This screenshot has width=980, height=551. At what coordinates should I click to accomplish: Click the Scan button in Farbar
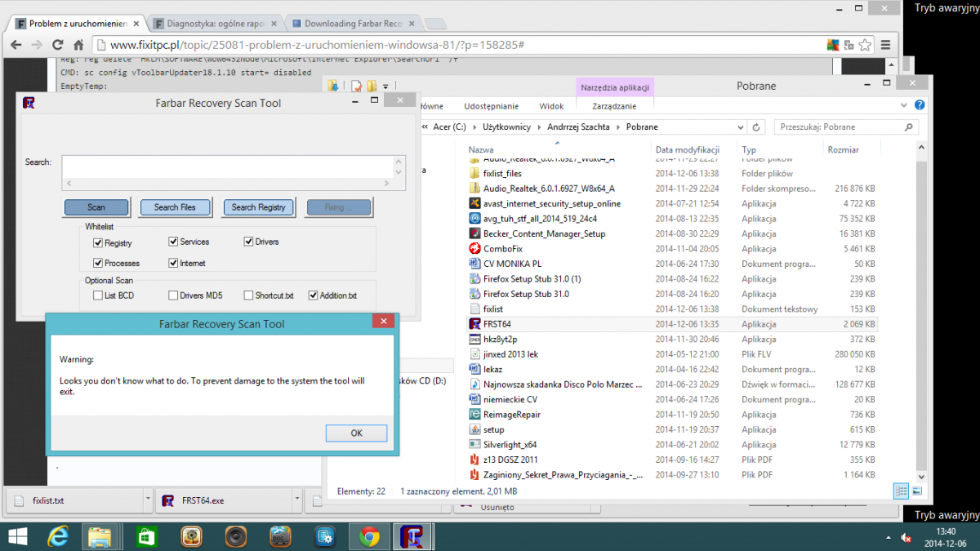pos(96,207)
